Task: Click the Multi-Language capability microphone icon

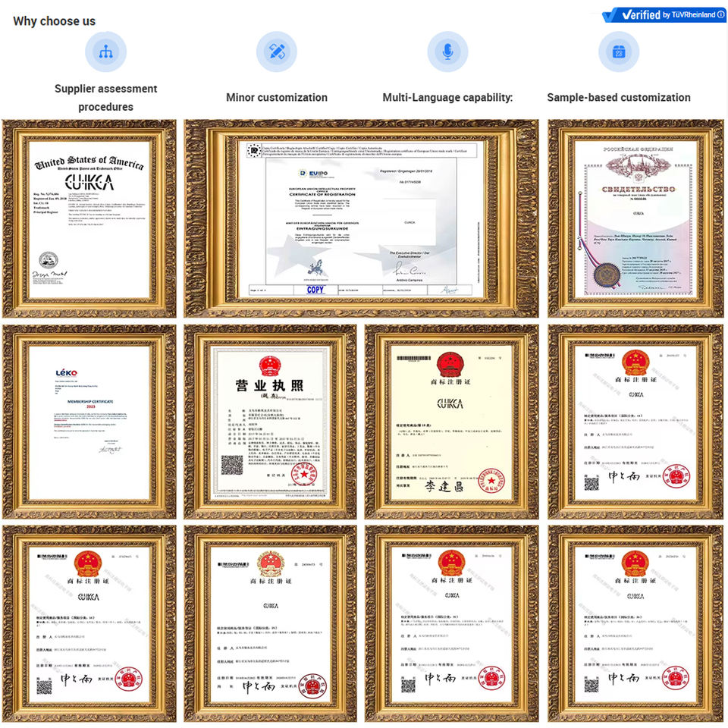Action: click(x=447, y=52)
